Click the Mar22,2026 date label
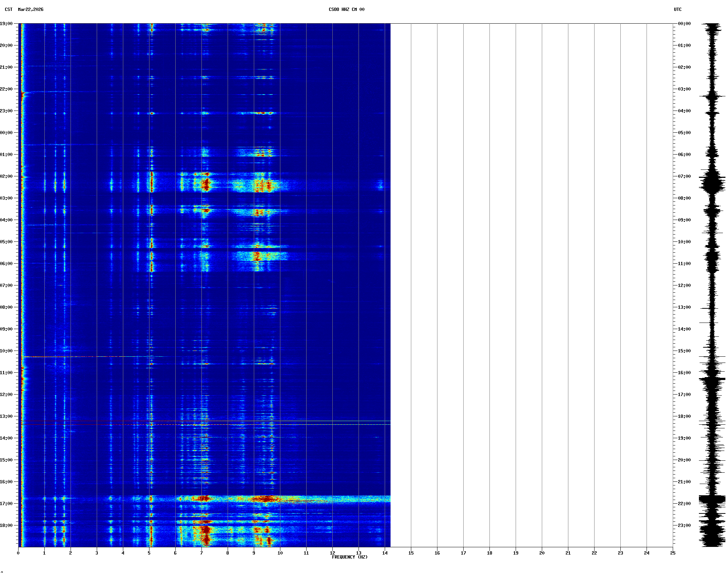 point(31,9)
